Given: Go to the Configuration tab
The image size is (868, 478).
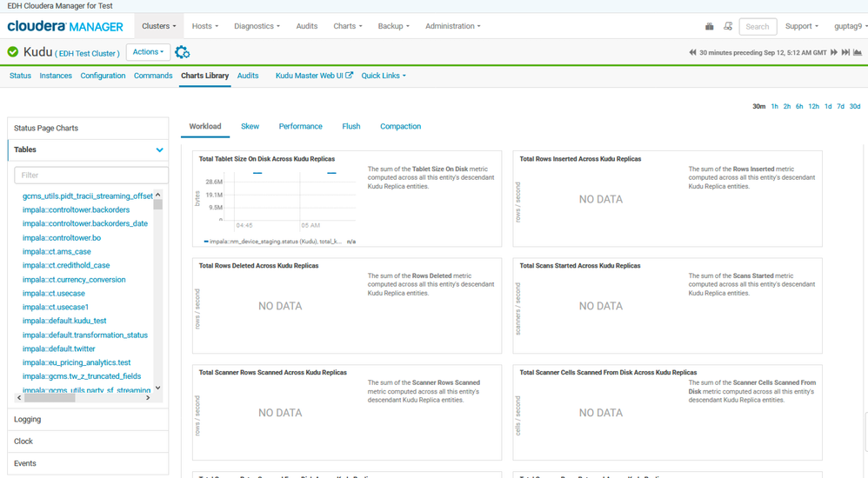Looking at the screenshot, I should pyautogui.click(x=103, y=76).
